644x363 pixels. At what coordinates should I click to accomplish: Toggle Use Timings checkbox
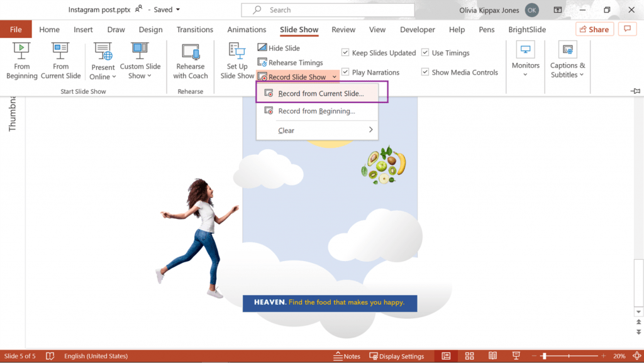point(425,52)
